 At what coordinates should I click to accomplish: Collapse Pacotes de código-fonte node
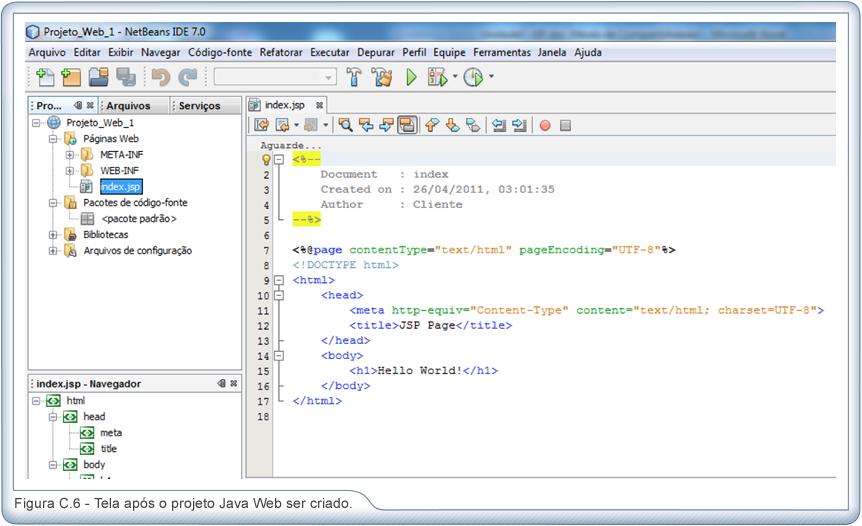click(53, 203)
